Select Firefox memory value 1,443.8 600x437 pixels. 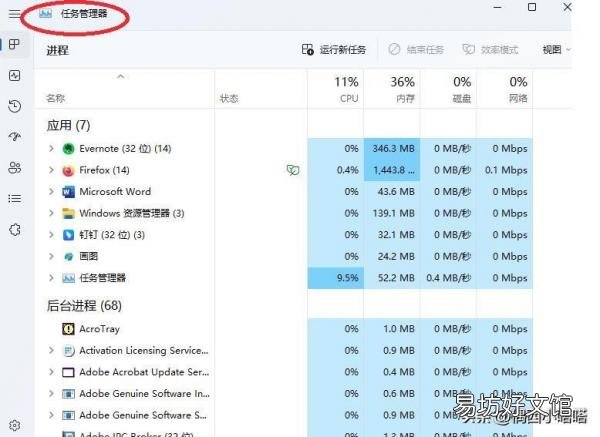pyautogui.click(x=394, y=170)
